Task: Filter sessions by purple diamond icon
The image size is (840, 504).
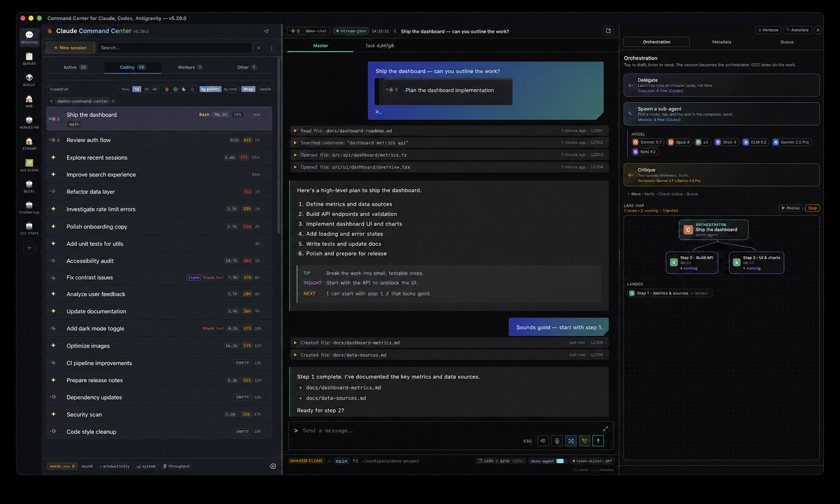Action: point(192,89)
